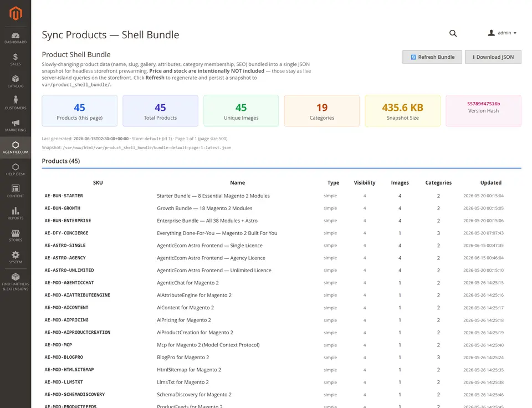Click the Products (45) section heading
532x408 pixels.
(61, 161)
